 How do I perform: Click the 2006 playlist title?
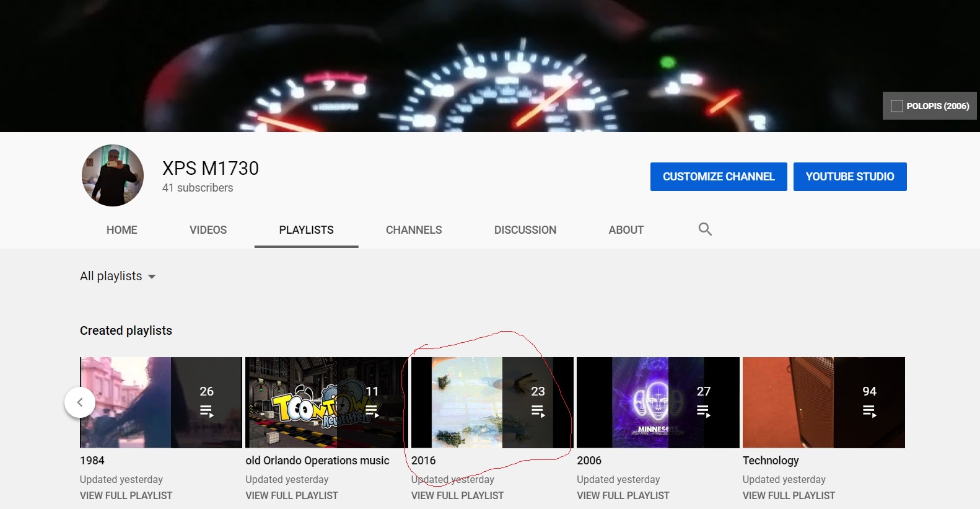click(x=589, y=461)
